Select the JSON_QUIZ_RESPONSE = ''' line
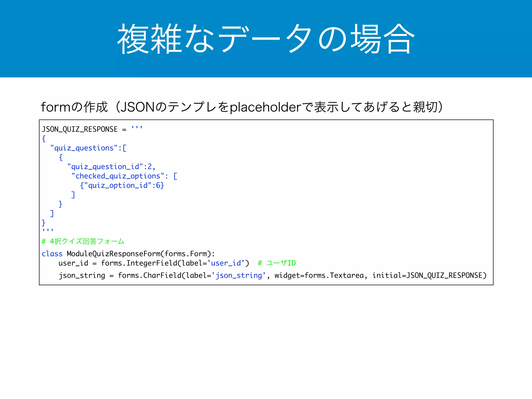 [92, 129]
